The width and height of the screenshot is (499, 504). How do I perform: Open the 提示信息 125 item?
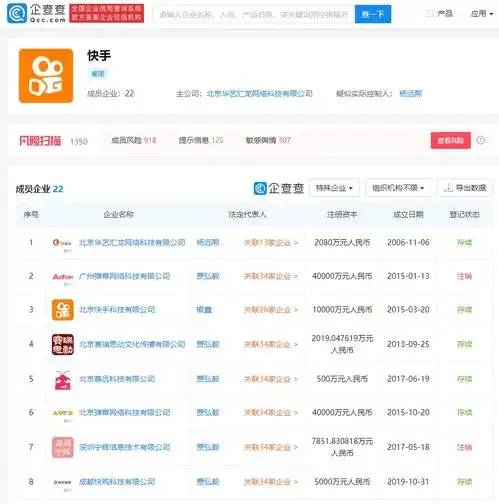coord(201,140)
